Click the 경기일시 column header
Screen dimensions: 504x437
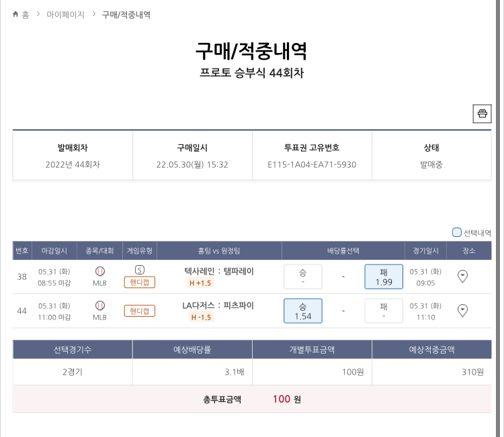425,250
